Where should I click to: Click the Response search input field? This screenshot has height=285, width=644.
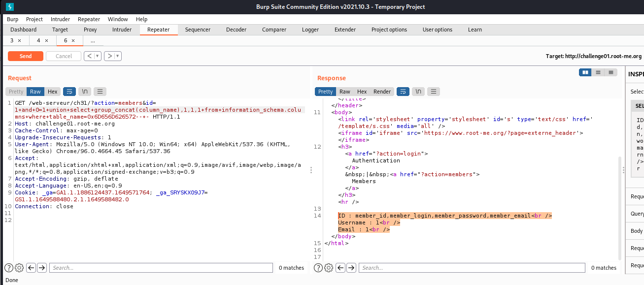click(x=473, y=268)
